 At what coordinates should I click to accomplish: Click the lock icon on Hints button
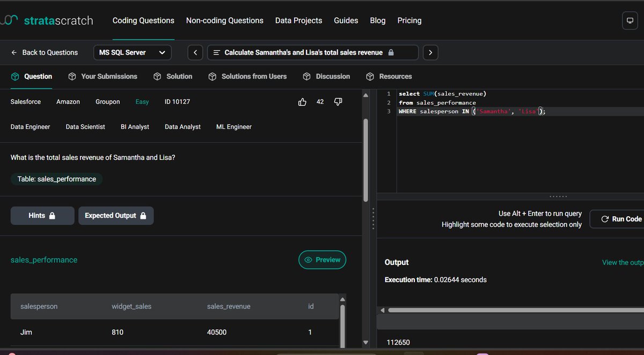[52, 216]
